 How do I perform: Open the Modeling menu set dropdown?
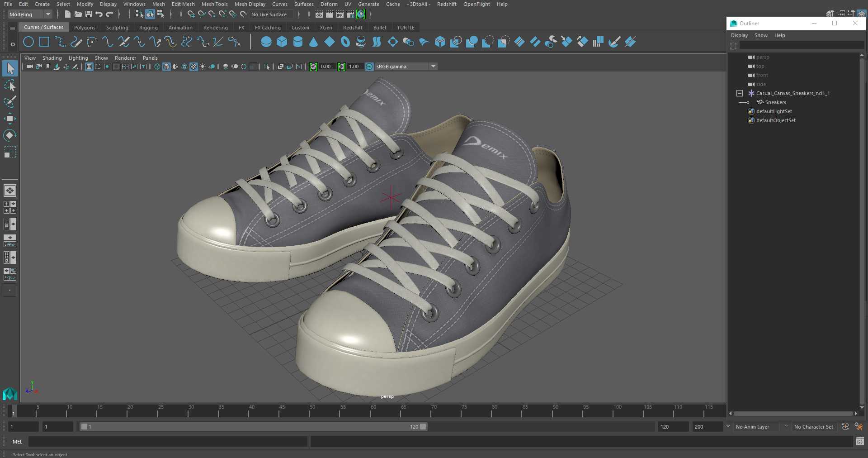pyautogui.click(x=30, y=14)
